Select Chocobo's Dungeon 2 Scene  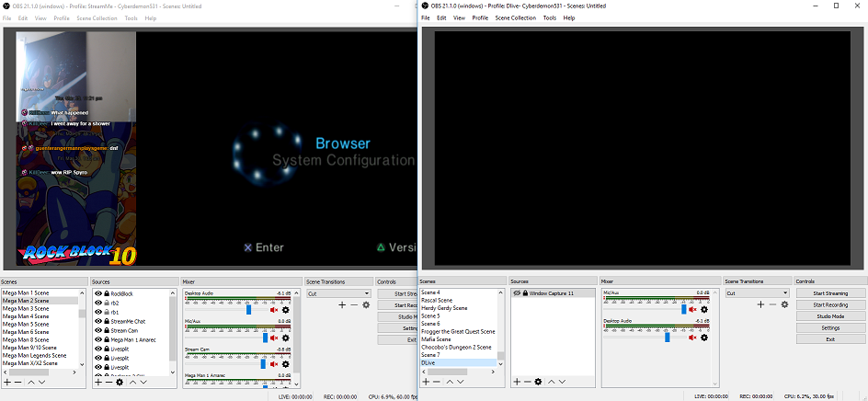click(x=458, y=348)
